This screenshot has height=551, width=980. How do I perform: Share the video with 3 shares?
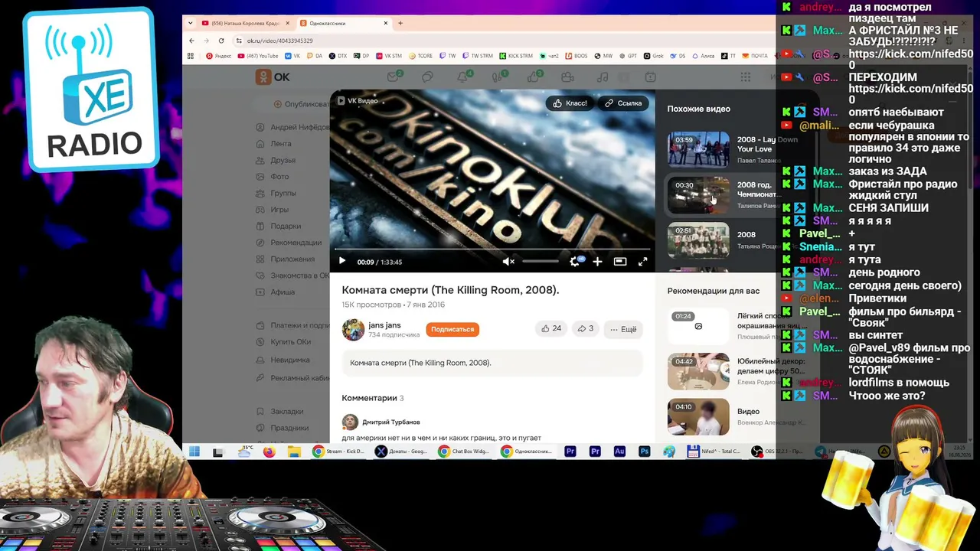585,328
